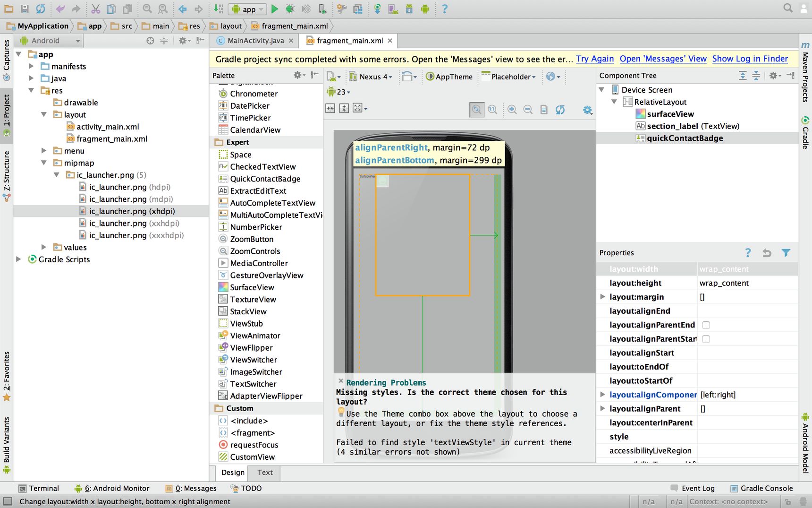Select section_label in Component Tree
This screenshot has height=508, width=812.
[687, 126]
